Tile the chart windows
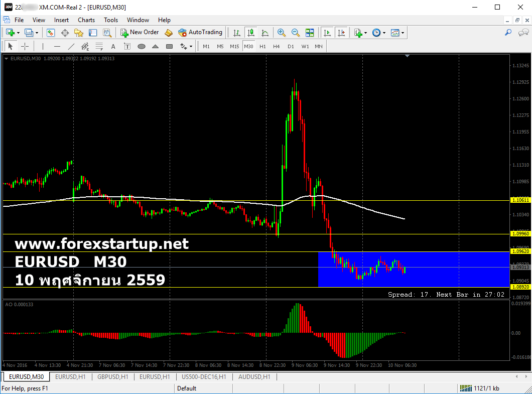 tap(310, 33)
